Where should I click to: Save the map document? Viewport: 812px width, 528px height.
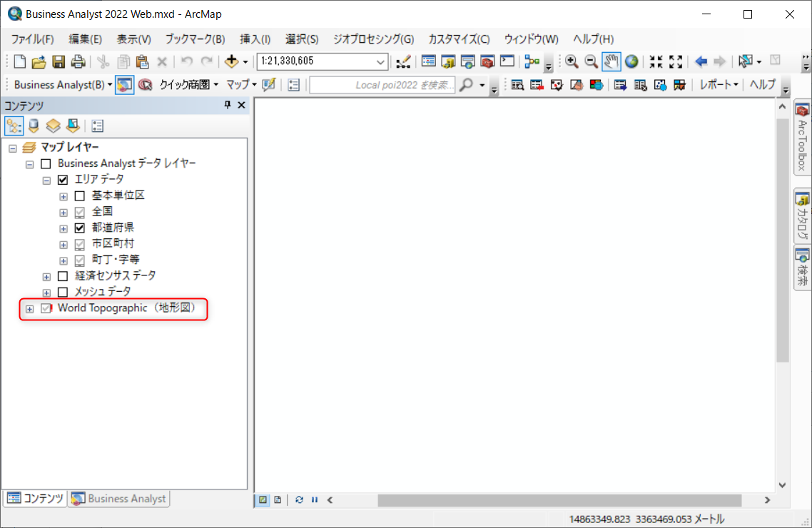59,61
